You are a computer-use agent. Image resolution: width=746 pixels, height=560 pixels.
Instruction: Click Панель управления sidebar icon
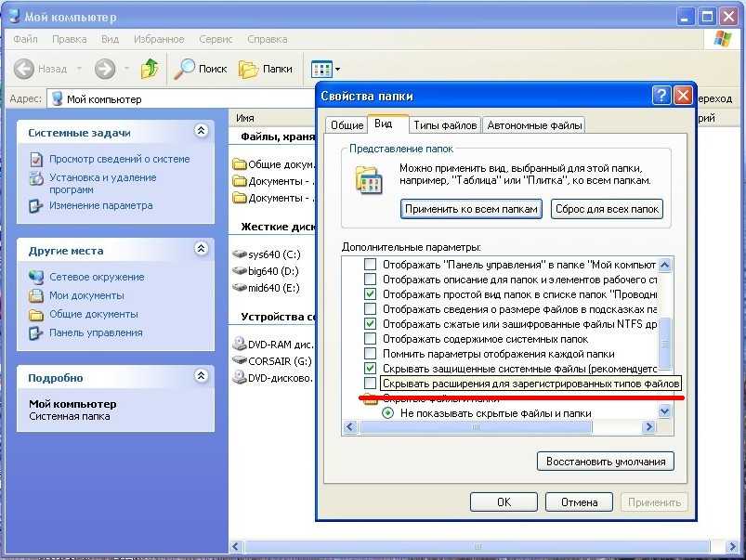click(x=36, y=333)
